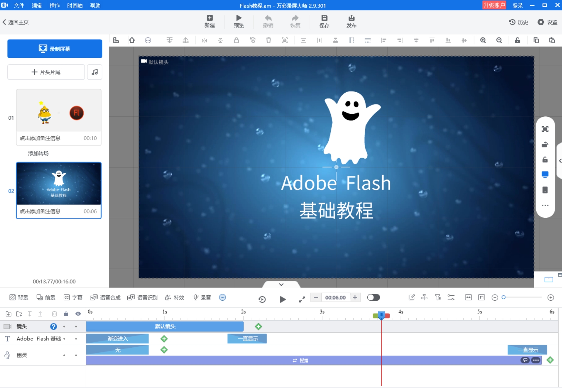
Task: Click the trash delete icon in canvas toolbar
Action: [x=268, y=40]
